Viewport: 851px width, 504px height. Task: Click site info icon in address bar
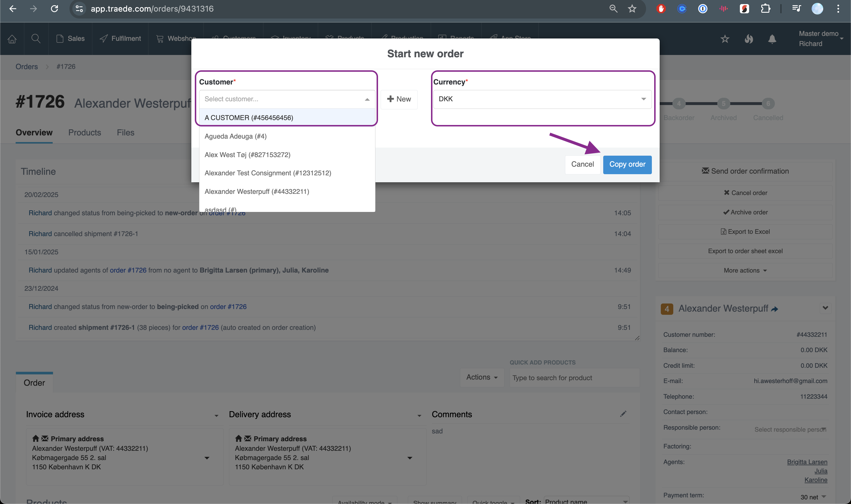(x=79, y=9)
